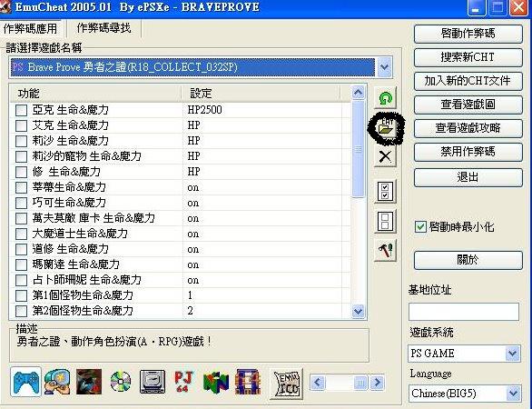The height and width of the screenshot is (409, 532).
Task: Switch to the 作弊碼尋找 tab
Action: (103, 28)
